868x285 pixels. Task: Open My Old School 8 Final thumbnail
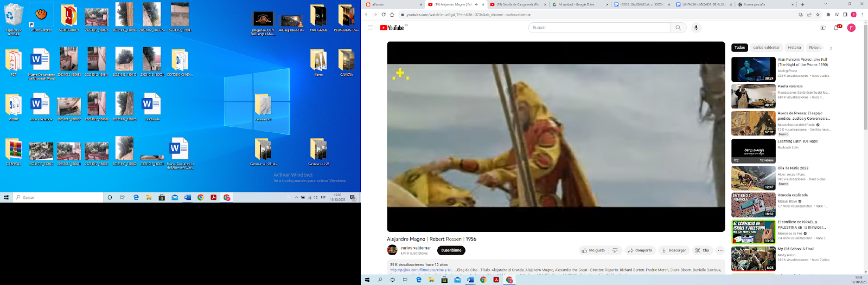(x=754, y=259)
